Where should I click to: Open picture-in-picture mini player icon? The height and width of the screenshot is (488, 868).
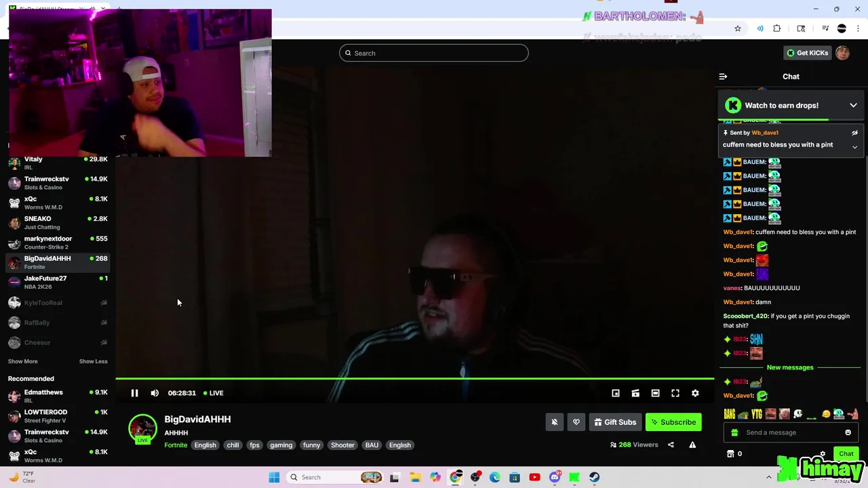(x=616, y=393)
